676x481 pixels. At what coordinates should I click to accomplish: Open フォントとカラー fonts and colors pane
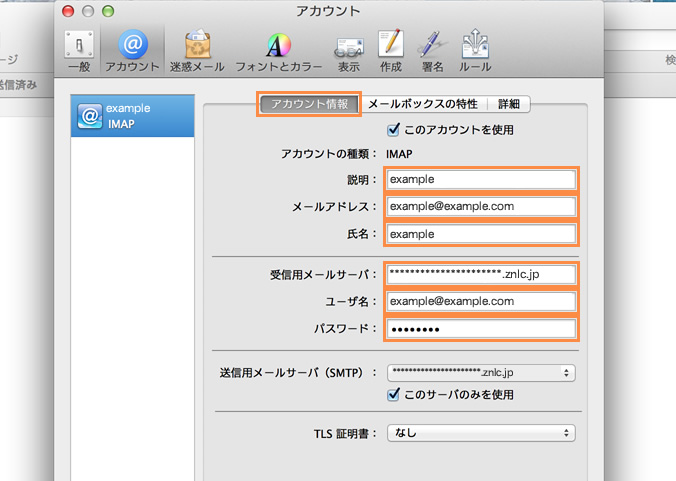pos(279,52)
